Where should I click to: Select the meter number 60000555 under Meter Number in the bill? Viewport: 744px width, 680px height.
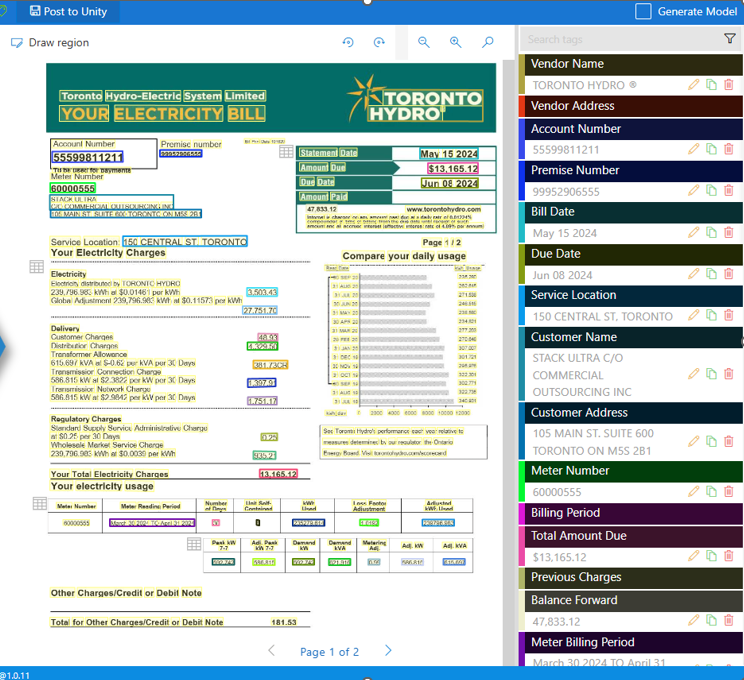click(73, 188)
